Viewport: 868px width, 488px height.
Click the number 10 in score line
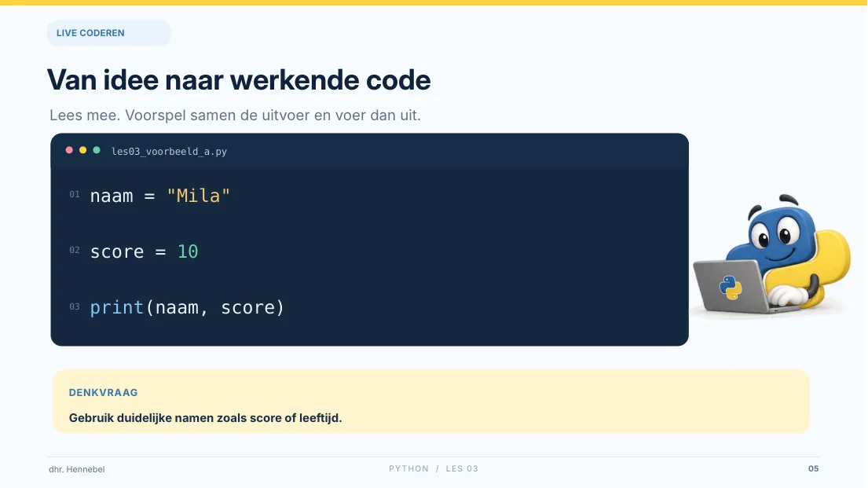[x=188, y=251]
